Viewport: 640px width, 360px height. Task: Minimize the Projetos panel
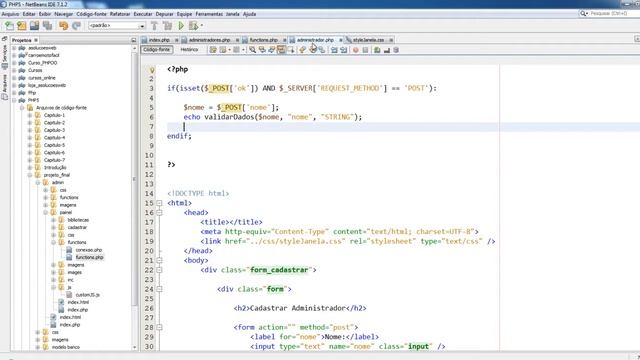point(133,40)
